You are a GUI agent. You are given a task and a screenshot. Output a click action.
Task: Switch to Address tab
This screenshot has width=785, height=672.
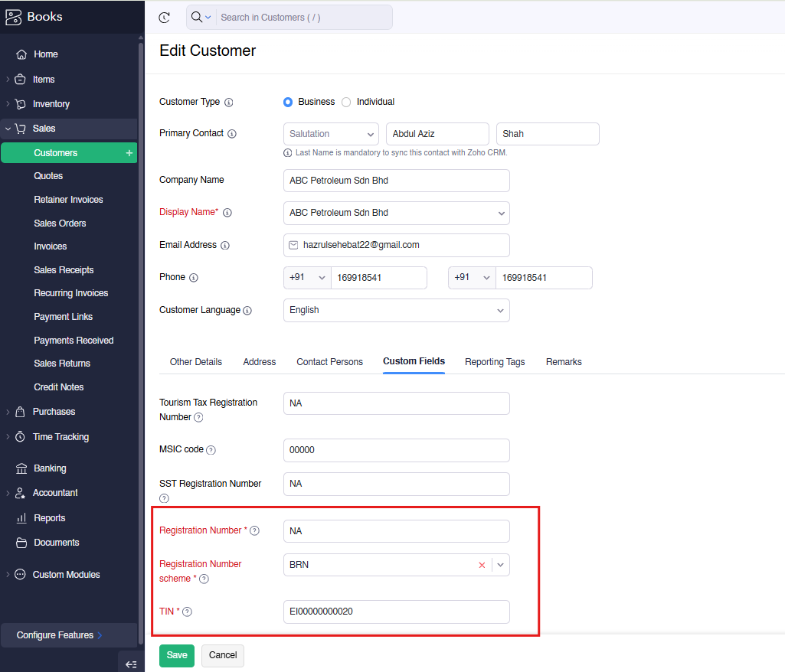click(260, 362)
